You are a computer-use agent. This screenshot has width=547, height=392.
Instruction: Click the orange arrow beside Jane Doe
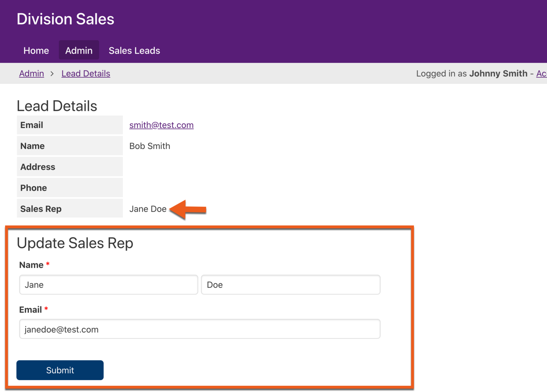(x=188, y=209)
